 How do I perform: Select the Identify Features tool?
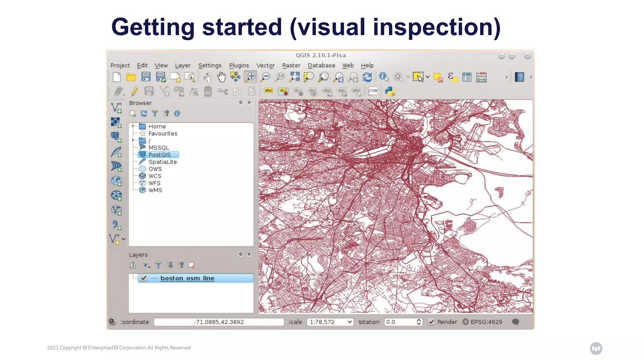pos(384,77)
